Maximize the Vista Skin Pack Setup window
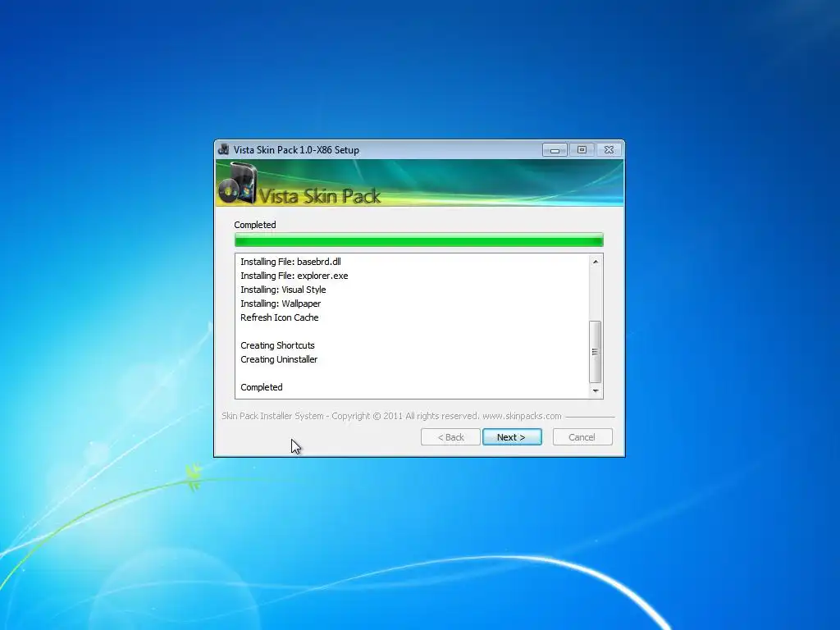The height and width of the screenshot is (630, 840). (582, 150)
